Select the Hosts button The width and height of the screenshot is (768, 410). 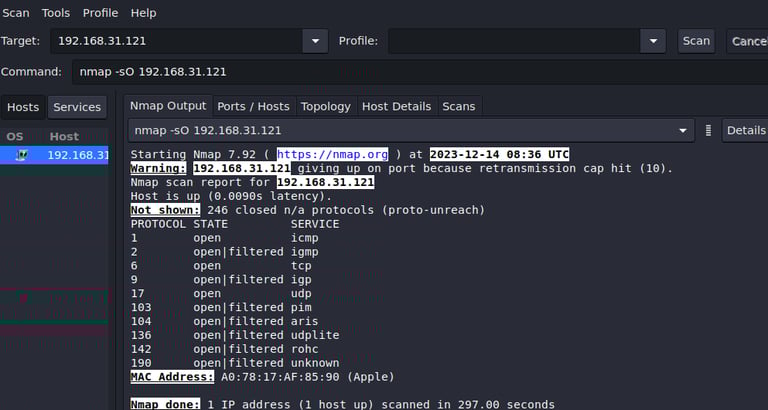[x=23, y=107]
